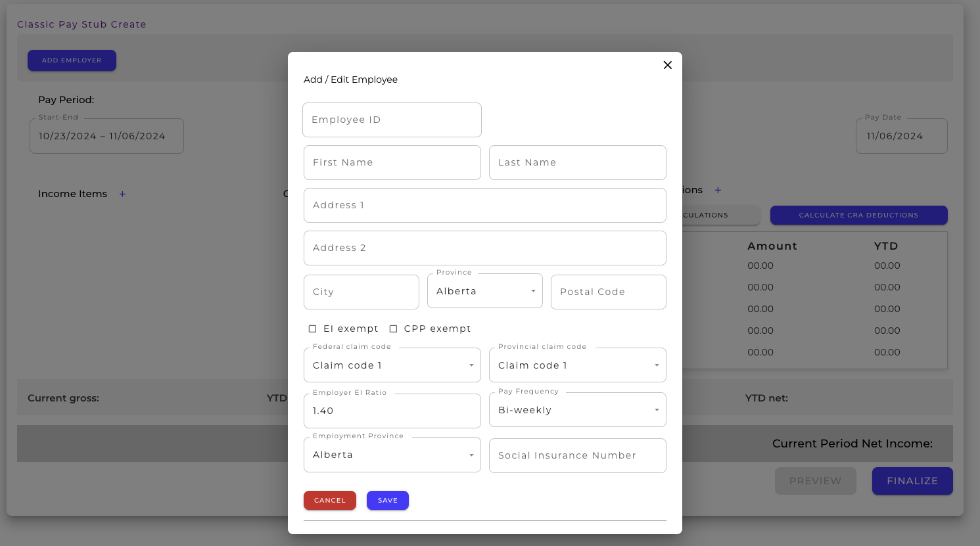Focus the Last Name field
The height and width of the screenshot is (546, 980).
pyautogui.click(x=578, y=162)
